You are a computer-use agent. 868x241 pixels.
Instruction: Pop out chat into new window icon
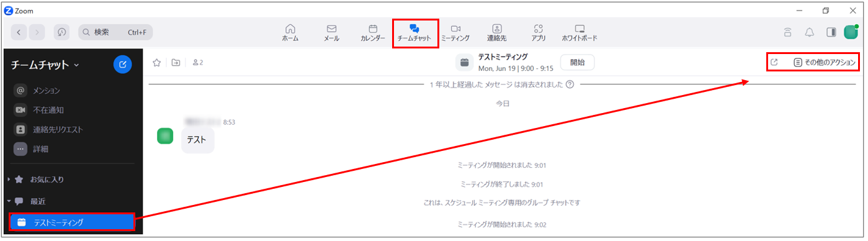coord(774,63)
